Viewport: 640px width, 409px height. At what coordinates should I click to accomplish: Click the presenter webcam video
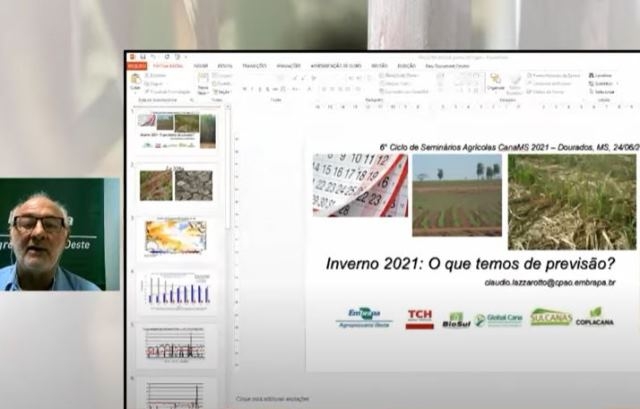(60, 234)
